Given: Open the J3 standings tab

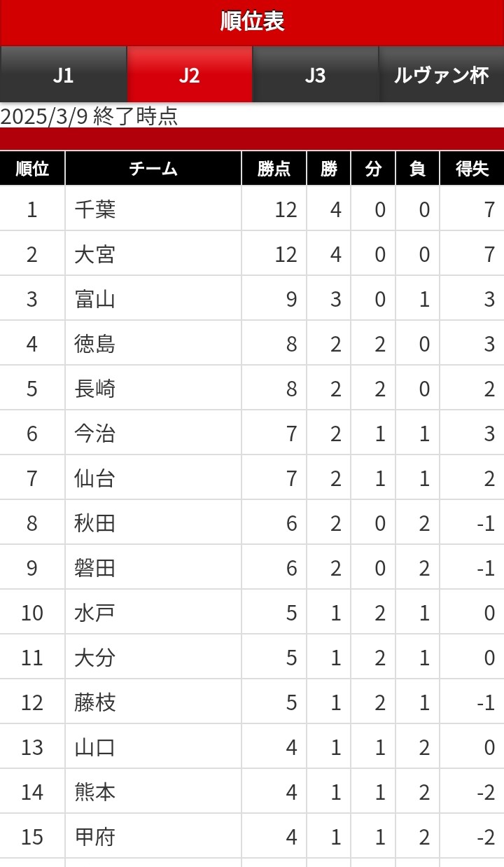Looking at the screenshot, I should tap(315, 75).
